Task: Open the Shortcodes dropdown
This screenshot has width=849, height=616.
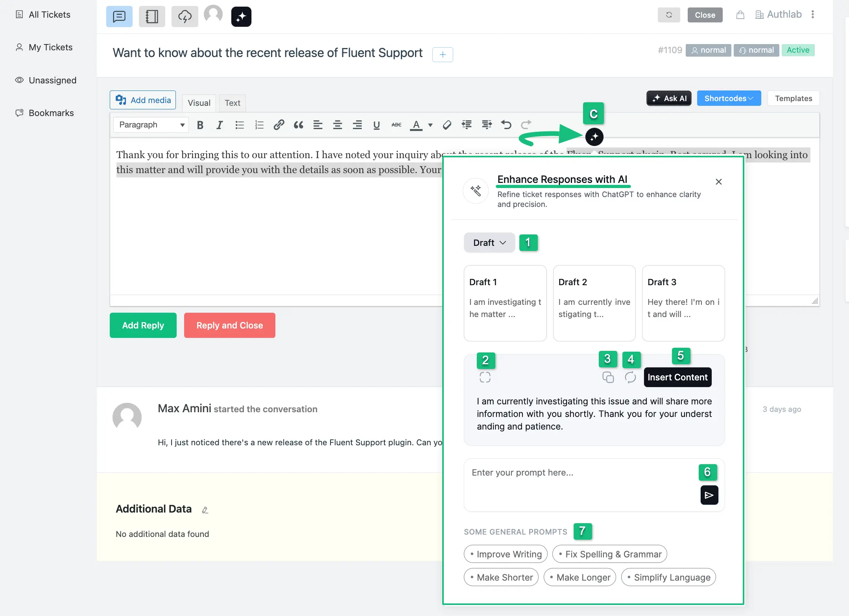Action: click(x=729, y=98)
